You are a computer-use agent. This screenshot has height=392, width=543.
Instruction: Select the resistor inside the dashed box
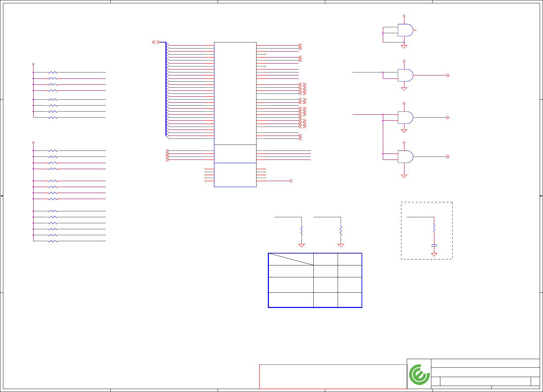(x=434, y=228)
